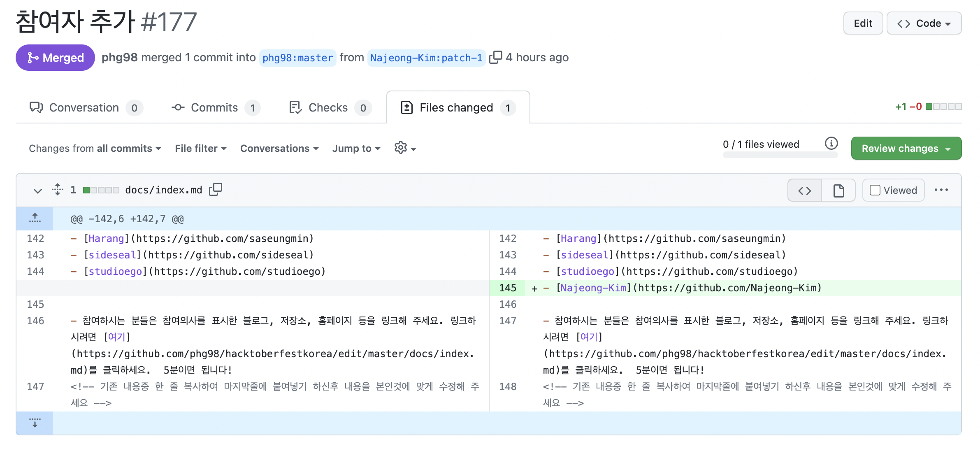
Task: Click the files viewed progress bar
Action: [x=780, y=155]
